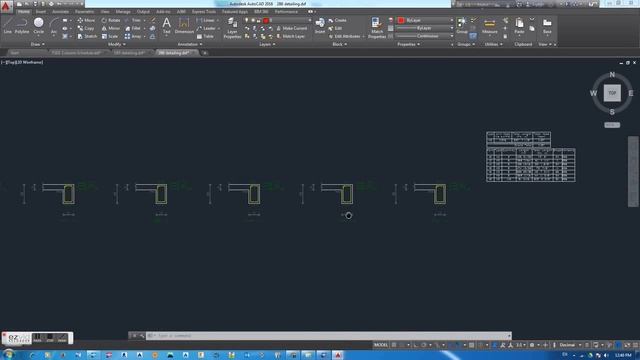640x360 pixels.
Task: Click the command line input field
Action: click(329, 336)
